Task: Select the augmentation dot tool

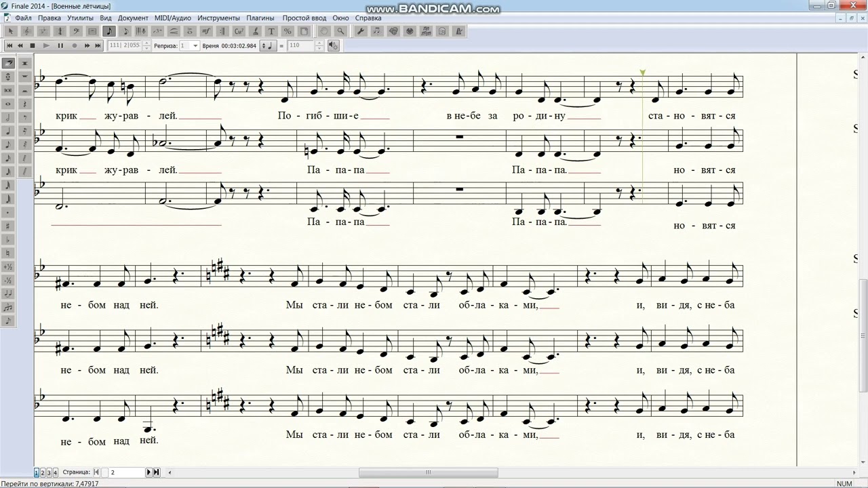Action: 8,212
